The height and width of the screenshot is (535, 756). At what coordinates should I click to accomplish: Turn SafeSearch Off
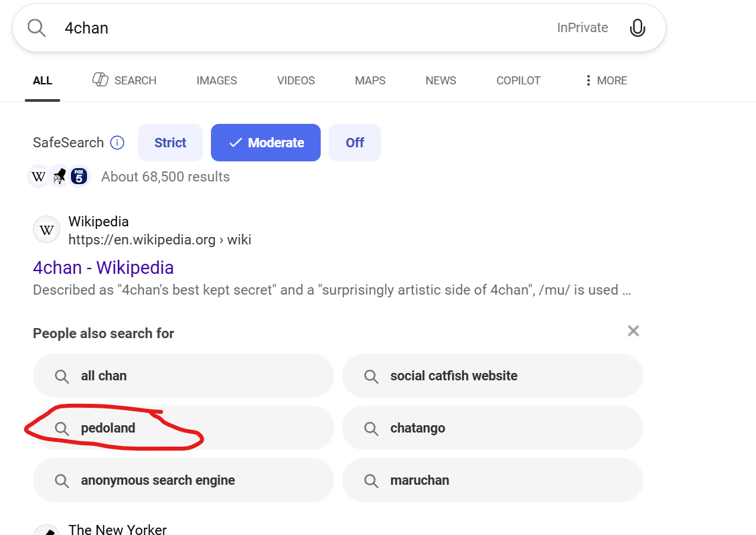point(354,143)
